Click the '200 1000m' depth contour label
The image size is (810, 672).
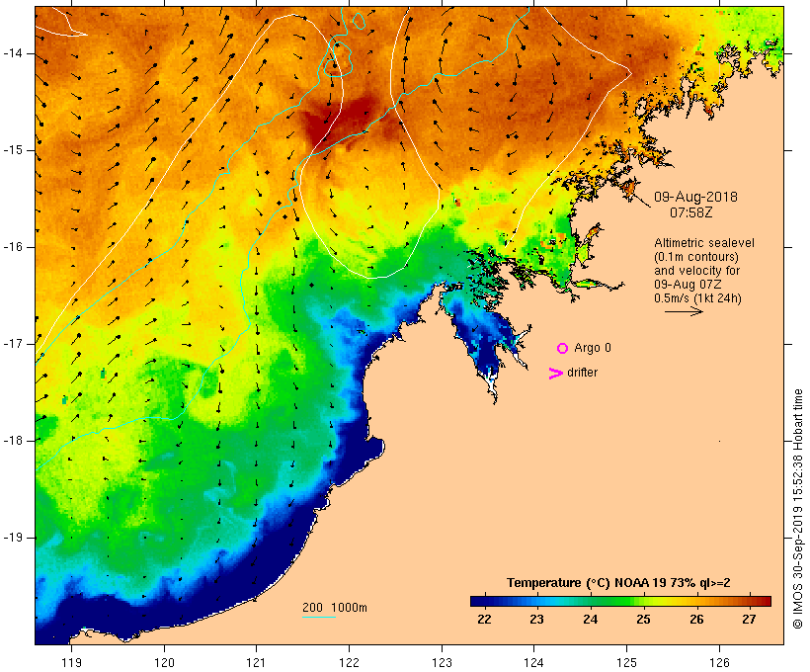[x=335, y=608]
